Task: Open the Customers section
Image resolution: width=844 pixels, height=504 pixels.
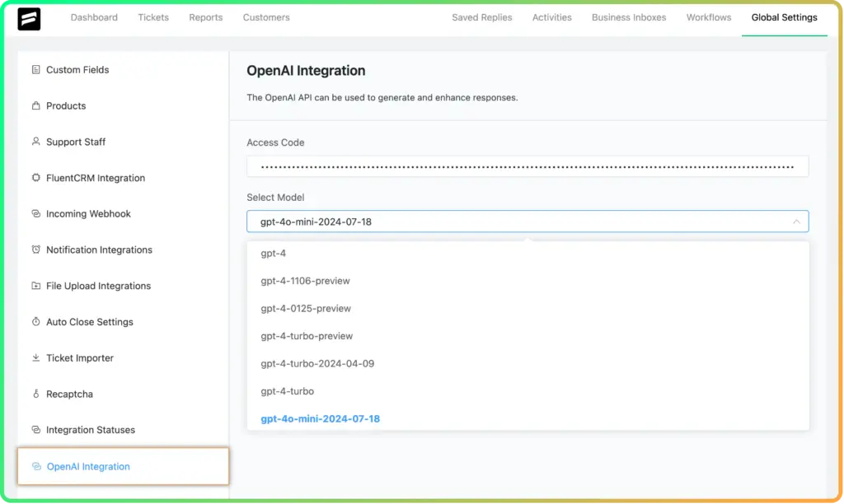Action: click(266, 17)
